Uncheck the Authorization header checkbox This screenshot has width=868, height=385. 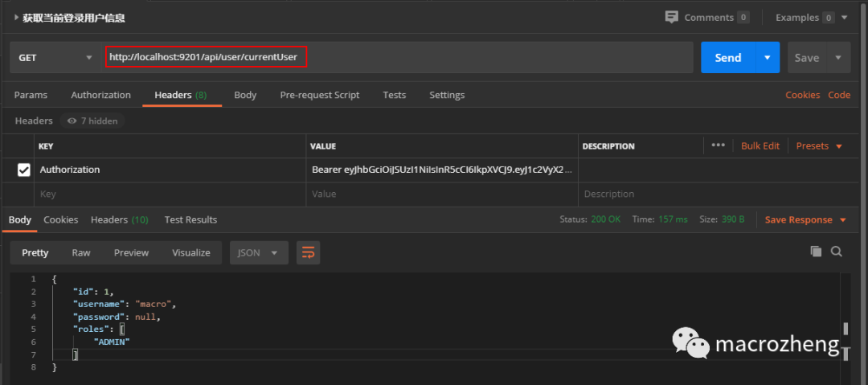(24, 170)
